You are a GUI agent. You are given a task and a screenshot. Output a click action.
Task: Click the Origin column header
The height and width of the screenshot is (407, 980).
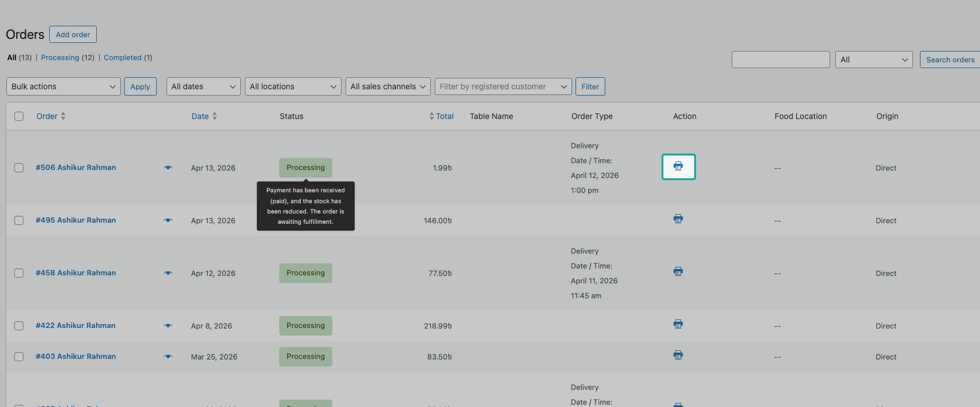point(887,116)
